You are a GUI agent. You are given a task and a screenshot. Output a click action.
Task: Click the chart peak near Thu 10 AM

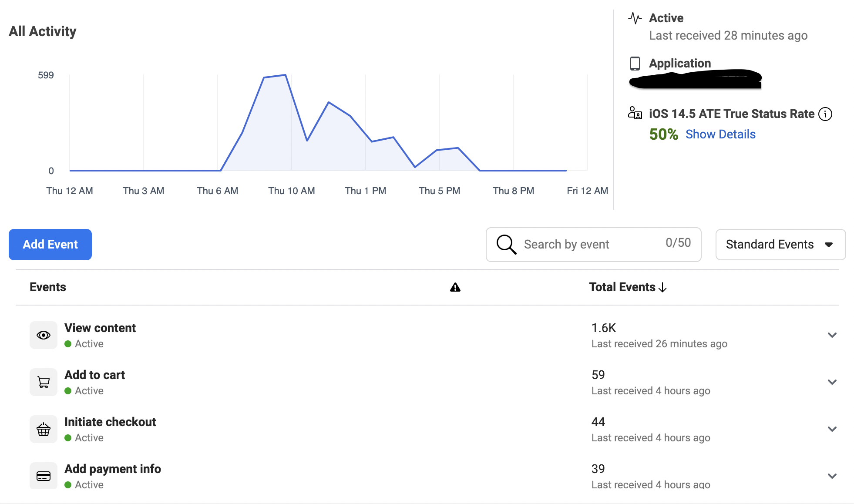pos(285,76)
